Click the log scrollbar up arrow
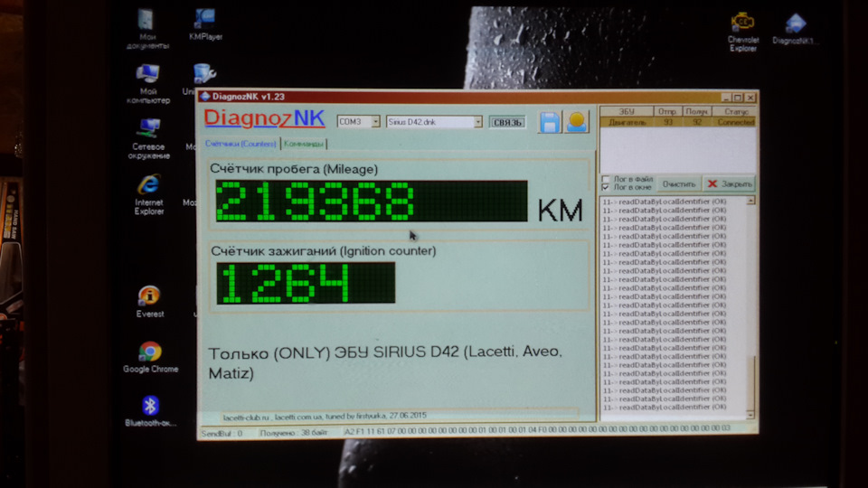The height and width of the screenshot is (488, 868). (x=750, y=201)
